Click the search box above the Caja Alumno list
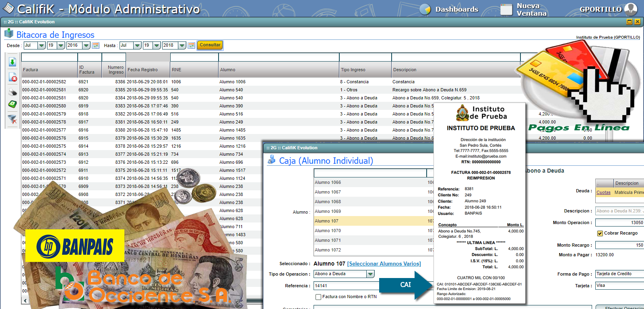 coord(370,173)
